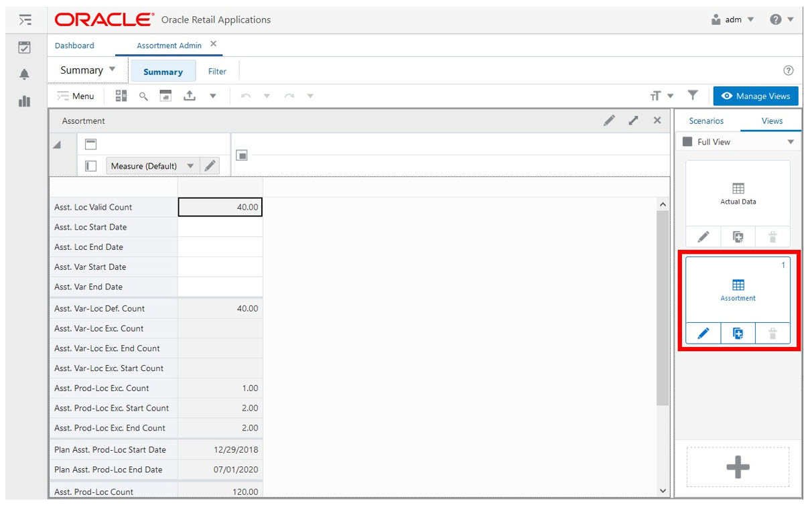The width and height of the screenshot is (812, 505).
Task: Edit Assortment view with header pencil icon
Action: (x=609, y=121)
